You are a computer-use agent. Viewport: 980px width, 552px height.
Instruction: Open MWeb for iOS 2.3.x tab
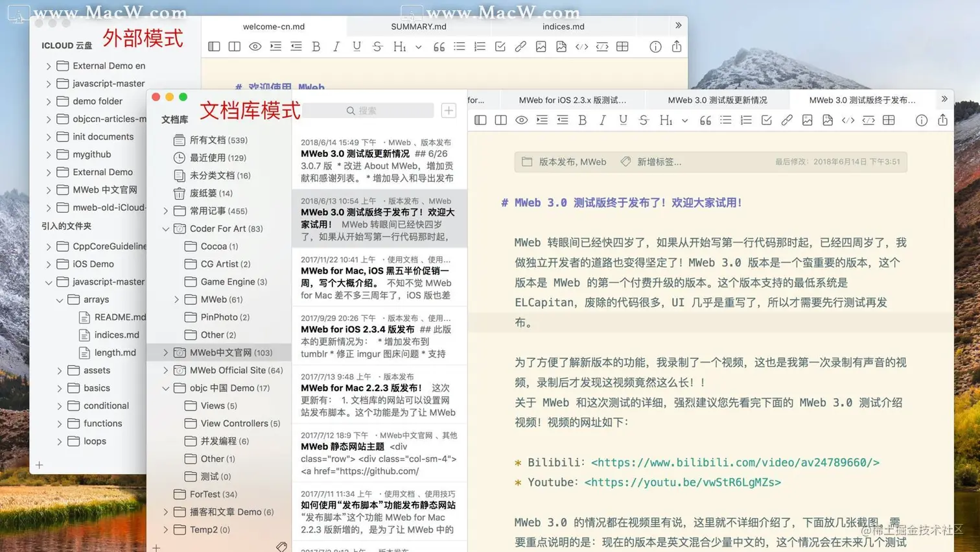[572, 100]
